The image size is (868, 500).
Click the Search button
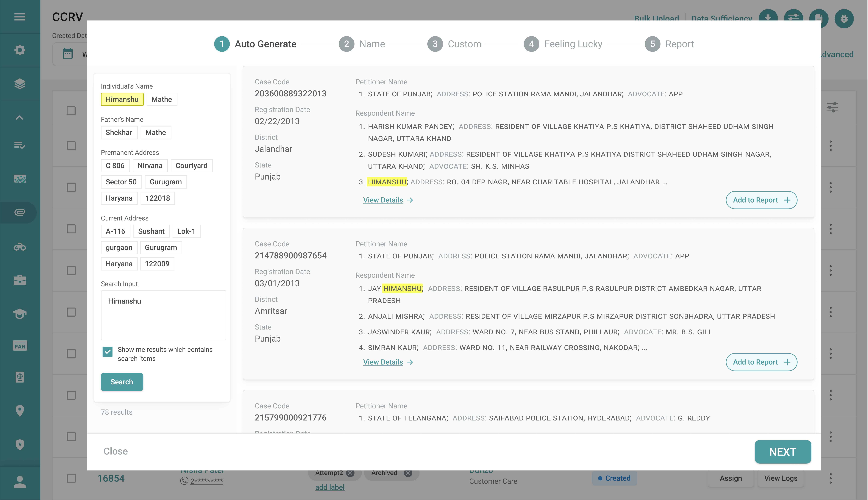(122, 382)
